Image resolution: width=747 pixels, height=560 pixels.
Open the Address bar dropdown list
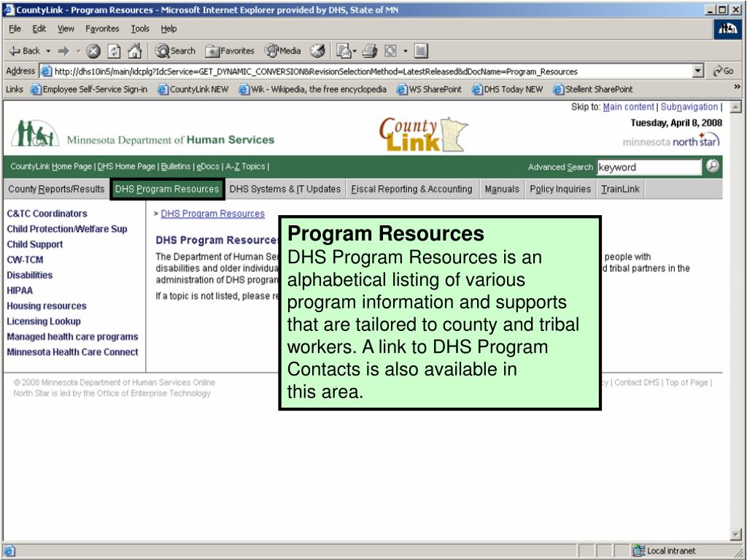[698, 71]
